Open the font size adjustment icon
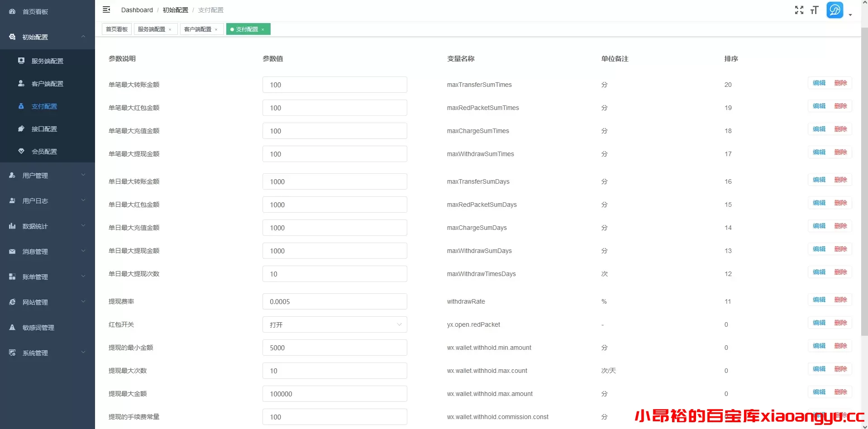 point(814,10)
